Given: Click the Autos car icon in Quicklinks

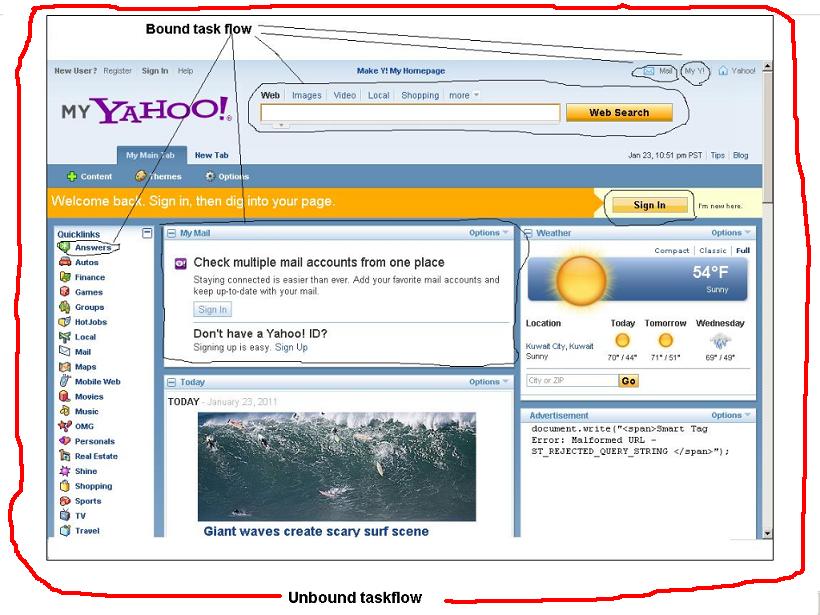Looking at the screenshot, I should (x=64, y=262).
